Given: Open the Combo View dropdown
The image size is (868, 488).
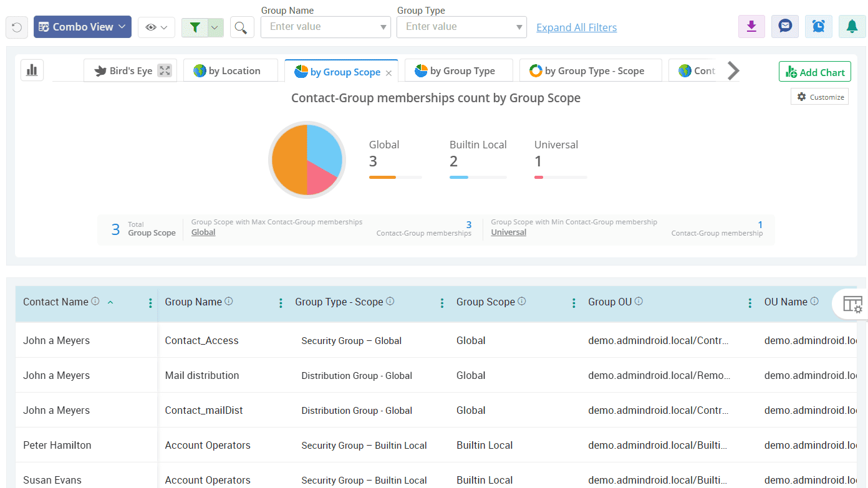Looking at the screenshot, I should [x=82, y=27].
